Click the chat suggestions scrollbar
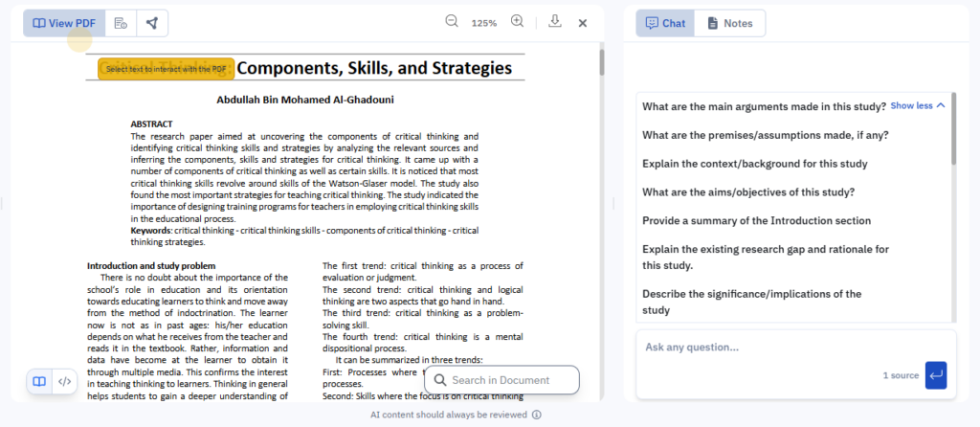This screenshot has height=427, width=980. click(x=953, y=144)
